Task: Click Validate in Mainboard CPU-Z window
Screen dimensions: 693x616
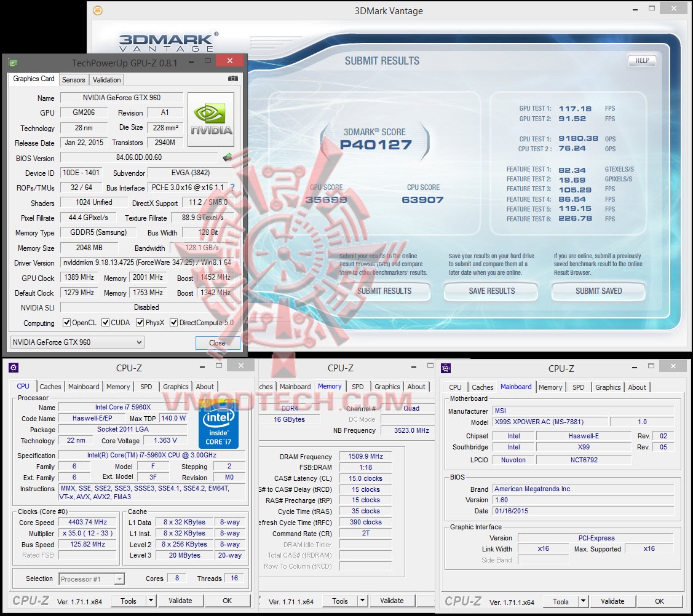Action: (x=612, y=601)
